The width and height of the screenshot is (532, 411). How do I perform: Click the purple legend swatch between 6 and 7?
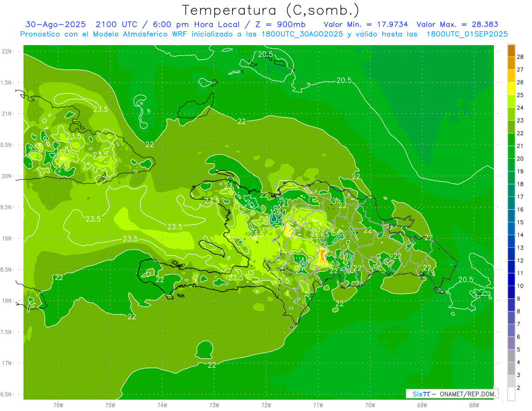[511, 331]
